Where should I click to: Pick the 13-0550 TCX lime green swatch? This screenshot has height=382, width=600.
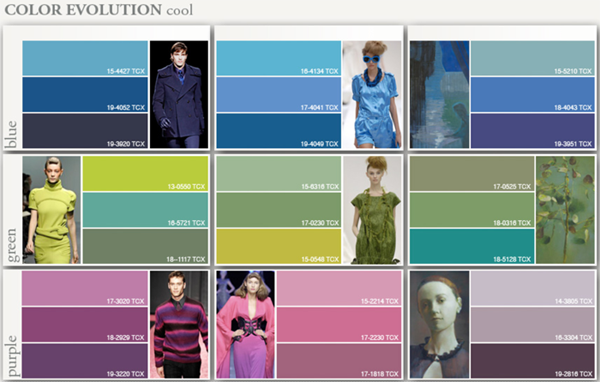(x=145, y=173)
